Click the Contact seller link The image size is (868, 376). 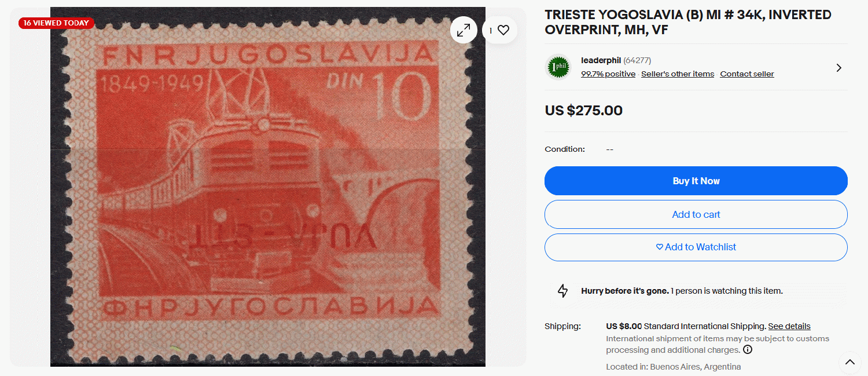click(x=747, y=74)
